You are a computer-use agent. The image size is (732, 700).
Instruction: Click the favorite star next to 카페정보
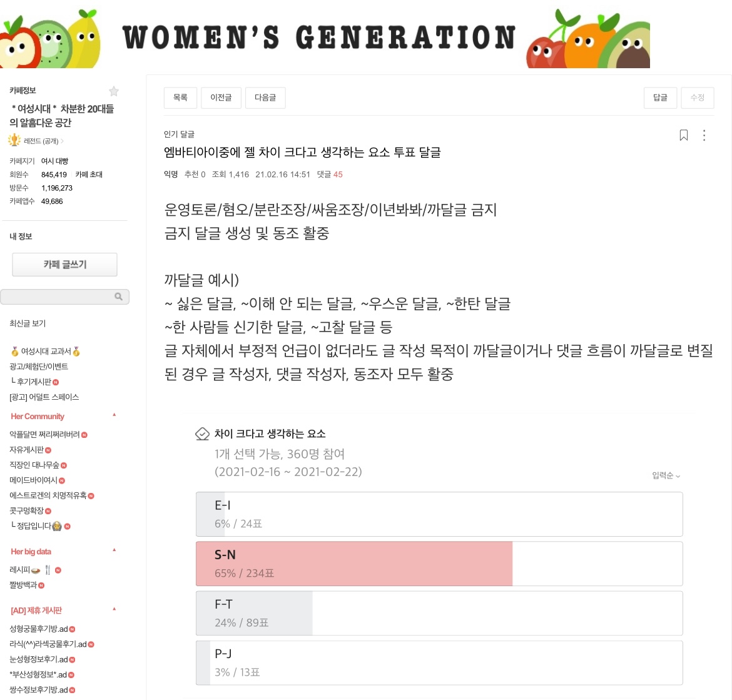point(114,91)
